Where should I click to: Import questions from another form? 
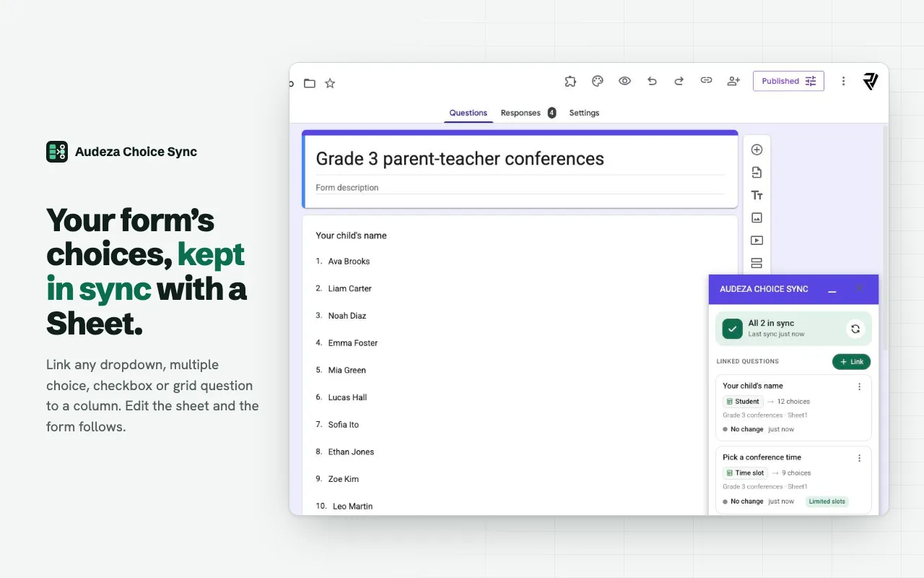coord(757,173)
